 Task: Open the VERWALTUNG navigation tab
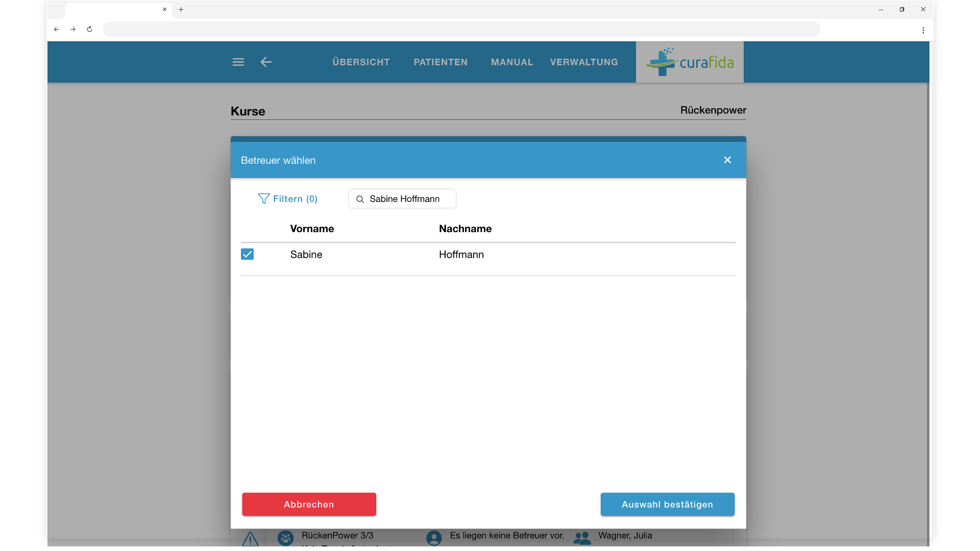(584, 62)
